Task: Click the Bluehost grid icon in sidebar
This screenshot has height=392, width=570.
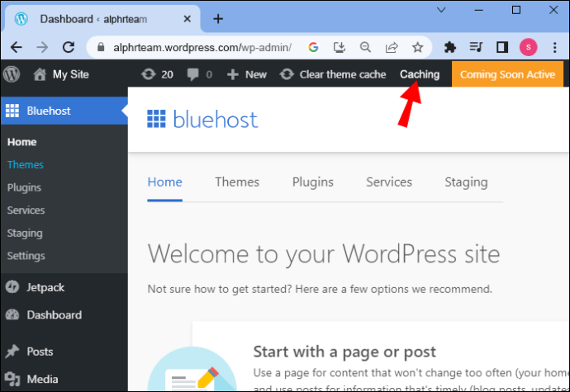Action: 12,111
